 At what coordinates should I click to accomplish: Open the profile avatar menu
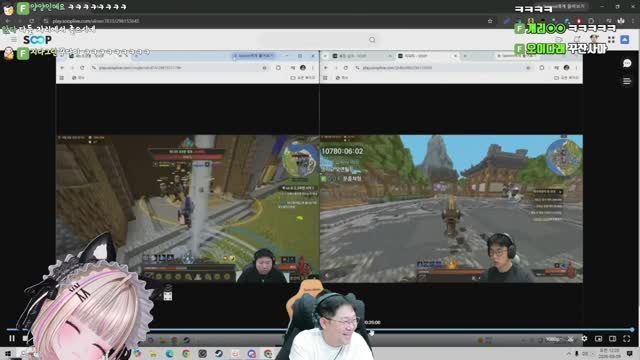pyautogui.click(x=594, y=40)
